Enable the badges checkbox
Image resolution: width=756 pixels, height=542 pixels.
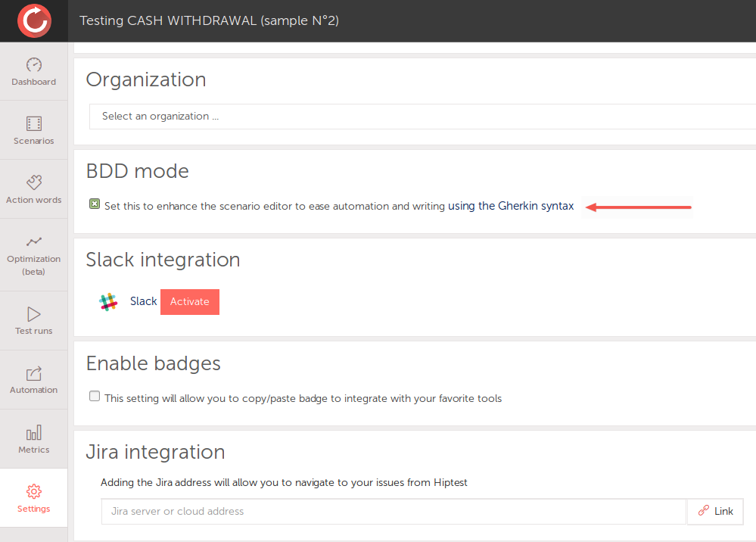click(x=95, y=396)
